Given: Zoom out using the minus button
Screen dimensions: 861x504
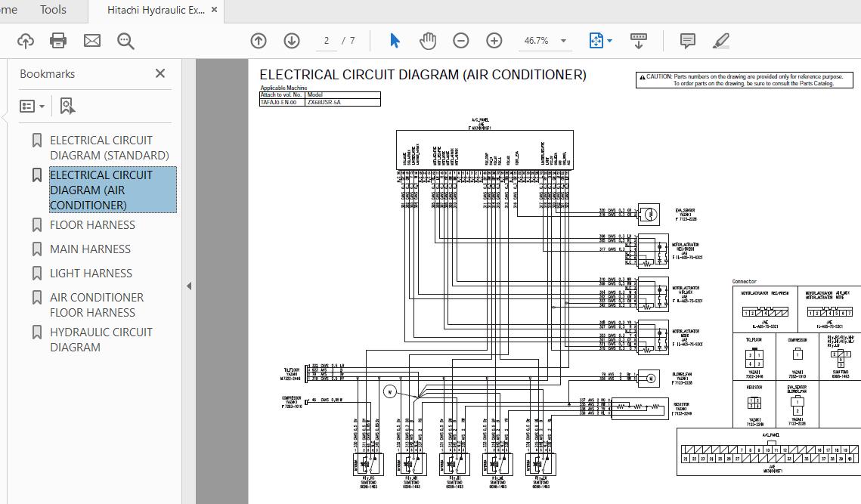Looking at the screenshot, I should tap(461, 41).
